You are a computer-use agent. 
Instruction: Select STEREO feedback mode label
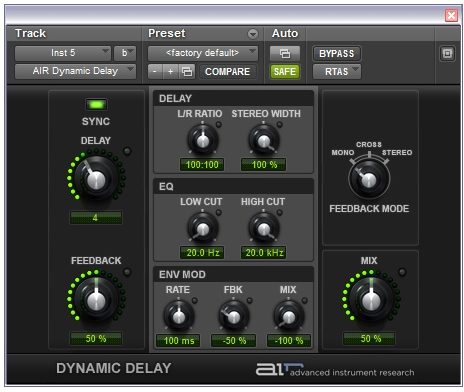[x=397, y=153]
